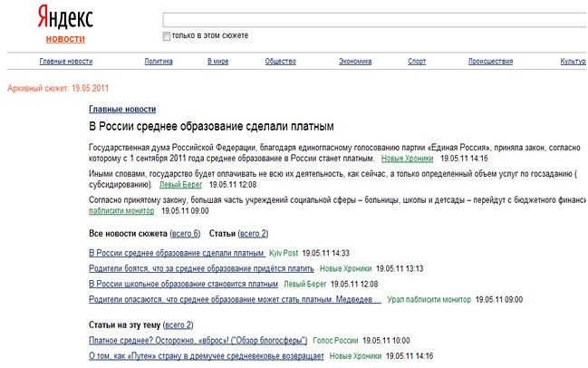Image resolution: width=588 pixels, height=368 pixels.
Task: Open the паблисити монитор source link
Action: 121,211
